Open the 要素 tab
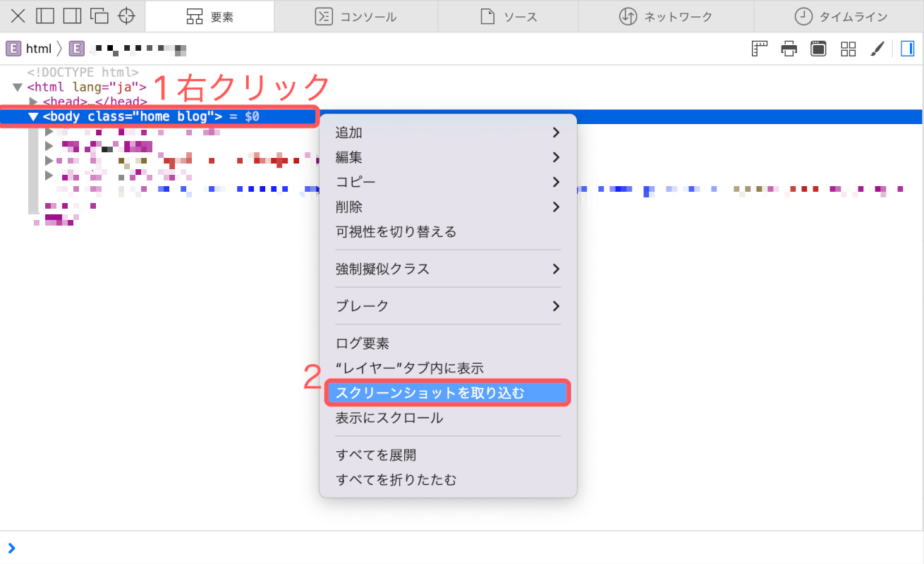The height and width of the screenshot is (564, 924). 209,16
